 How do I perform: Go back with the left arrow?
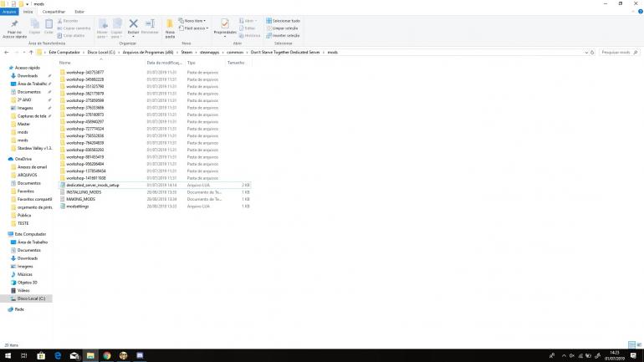click(7, 53)
